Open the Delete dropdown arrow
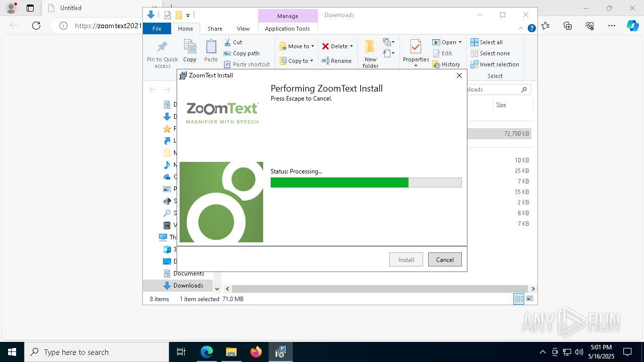 click(x=351, y=46)
